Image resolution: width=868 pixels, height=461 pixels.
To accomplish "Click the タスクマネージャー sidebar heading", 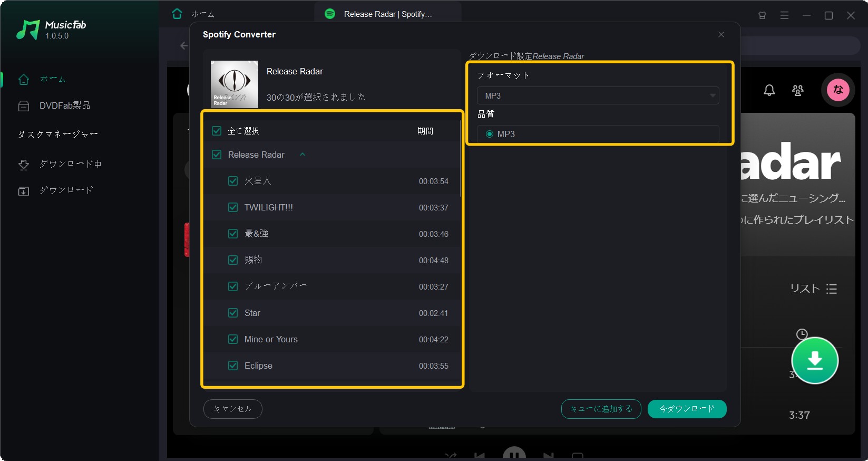I will (58, 135).
